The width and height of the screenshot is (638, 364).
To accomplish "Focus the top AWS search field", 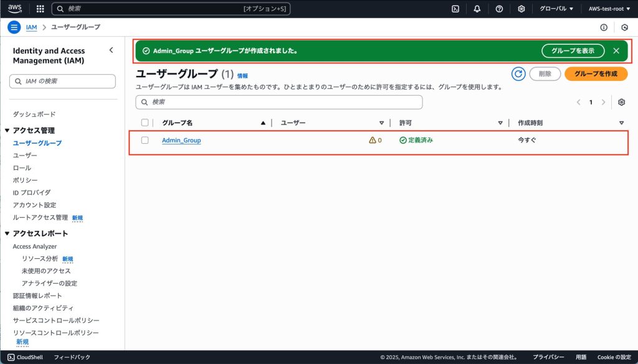I will tap(171, 9).
